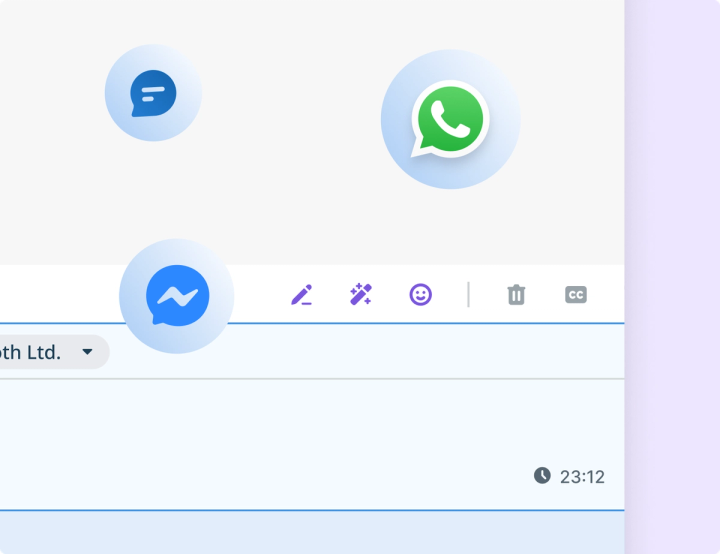Focus the message compose text area
720x554 pixels.
click(312, 444)
